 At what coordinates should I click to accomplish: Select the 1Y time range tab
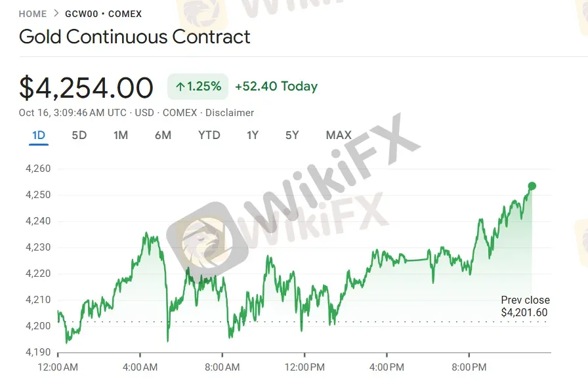253,135
